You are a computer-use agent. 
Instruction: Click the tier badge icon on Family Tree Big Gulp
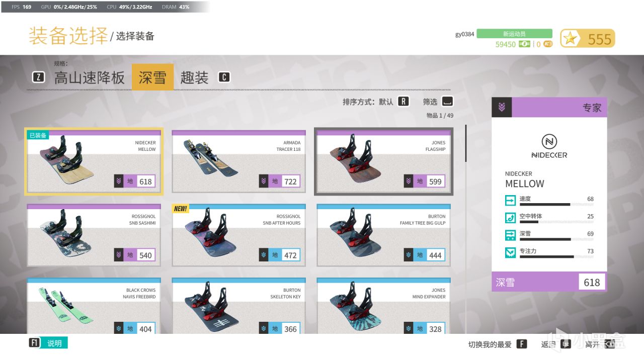tap(409, 255)
